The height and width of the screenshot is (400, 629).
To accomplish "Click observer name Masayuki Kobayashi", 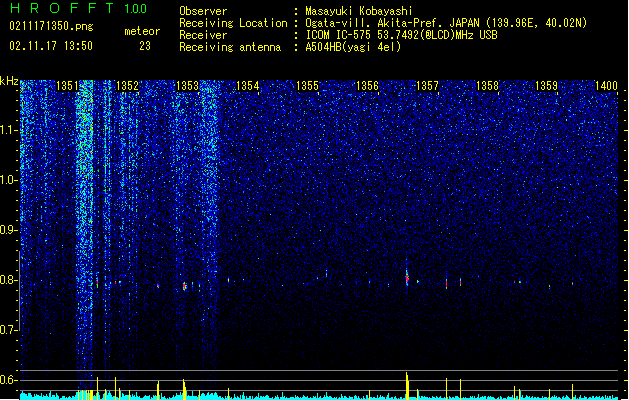I will (x=359, y=11).
